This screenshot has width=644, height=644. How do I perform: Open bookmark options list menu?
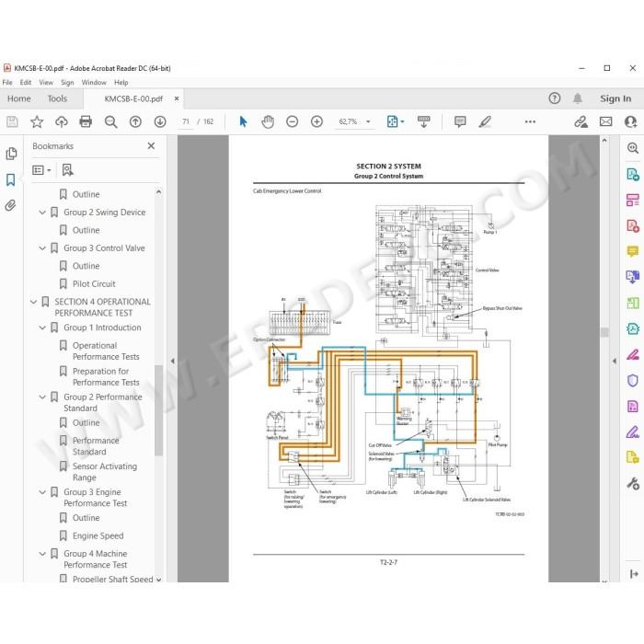pos(41,170)
